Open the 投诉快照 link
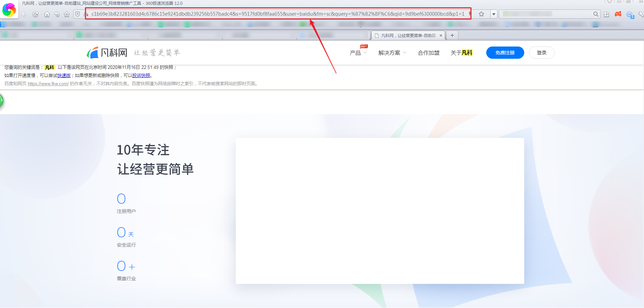644x308 pixels. point(141,75)
